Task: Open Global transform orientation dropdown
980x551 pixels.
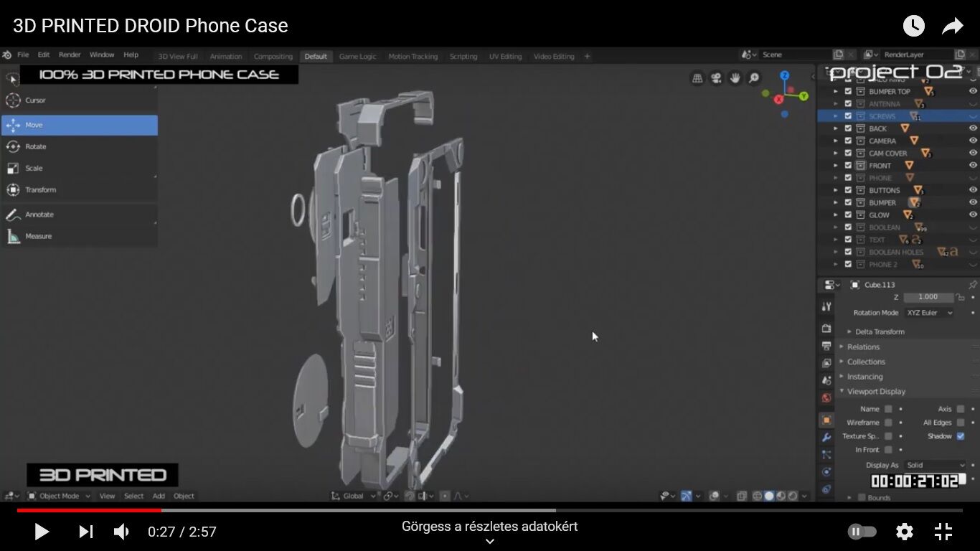Action: tap(354, 496)
